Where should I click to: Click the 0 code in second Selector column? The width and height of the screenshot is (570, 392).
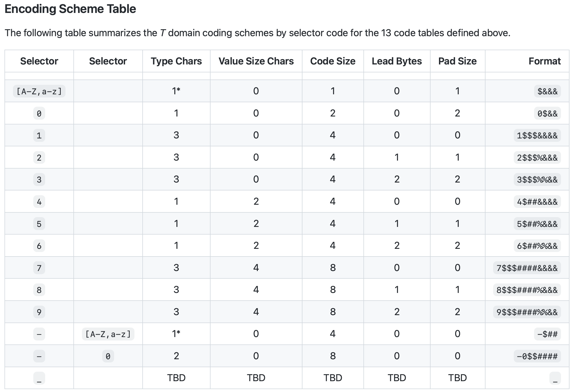coord(108,356)
